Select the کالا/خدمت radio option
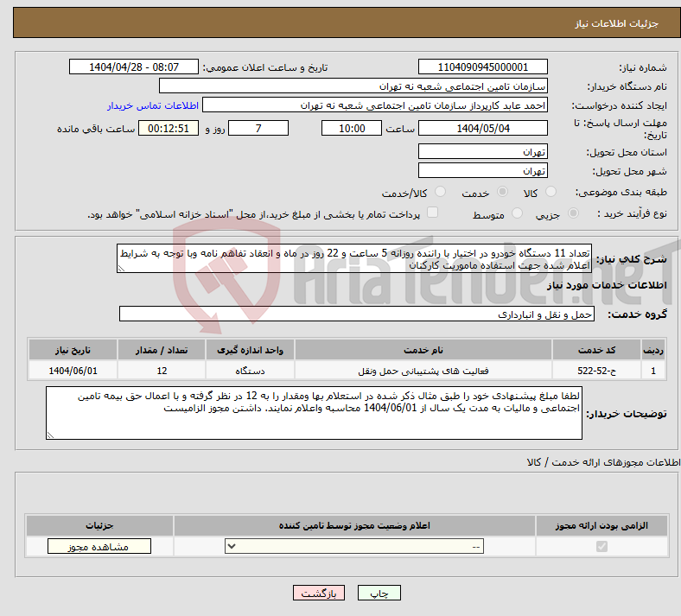Image resolution: width=681 pixels, height=616 pixels. tap(441, 192)
